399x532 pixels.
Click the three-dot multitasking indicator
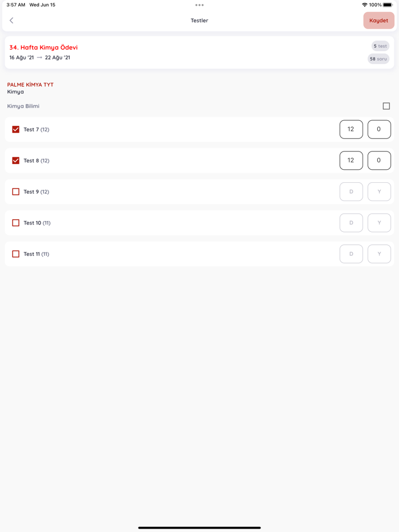coord(199,5)
